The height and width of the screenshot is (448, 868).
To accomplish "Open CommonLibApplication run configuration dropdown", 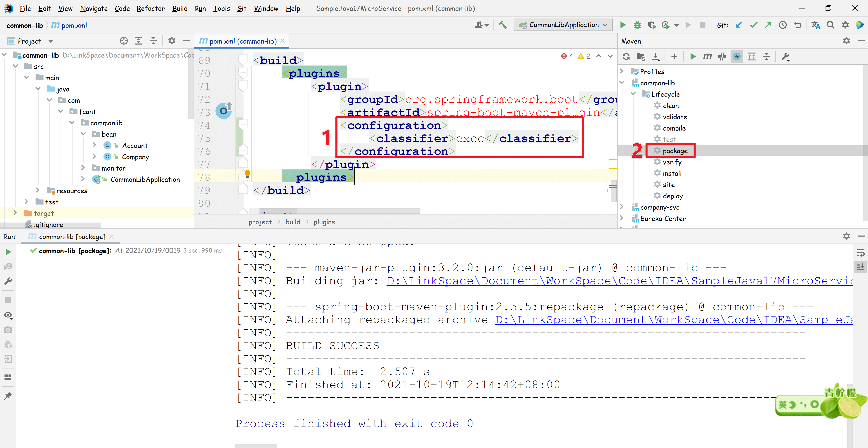I will [563, 25].
